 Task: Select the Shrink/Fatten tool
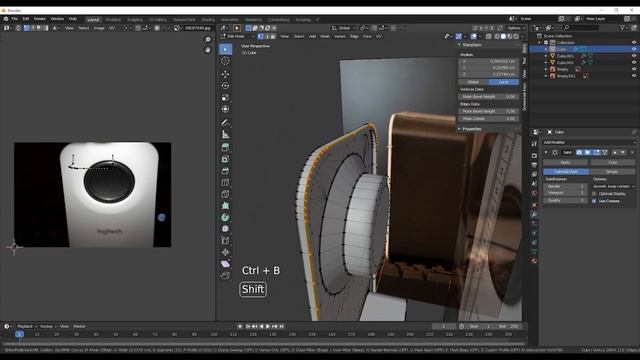pyautogui.click(x=225, y=252)
